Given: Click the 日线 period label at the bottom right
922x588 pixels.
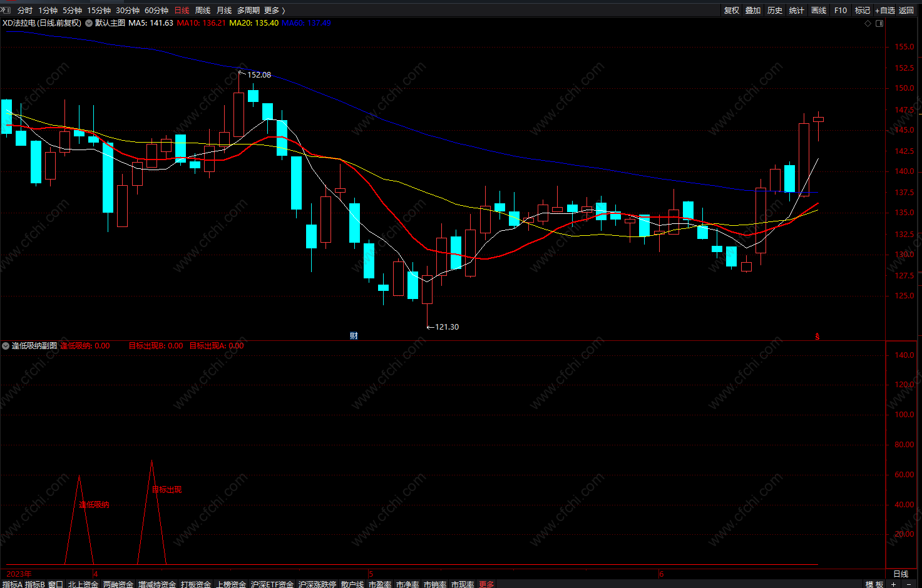Looking at the screenshot, I should (901, 574).
